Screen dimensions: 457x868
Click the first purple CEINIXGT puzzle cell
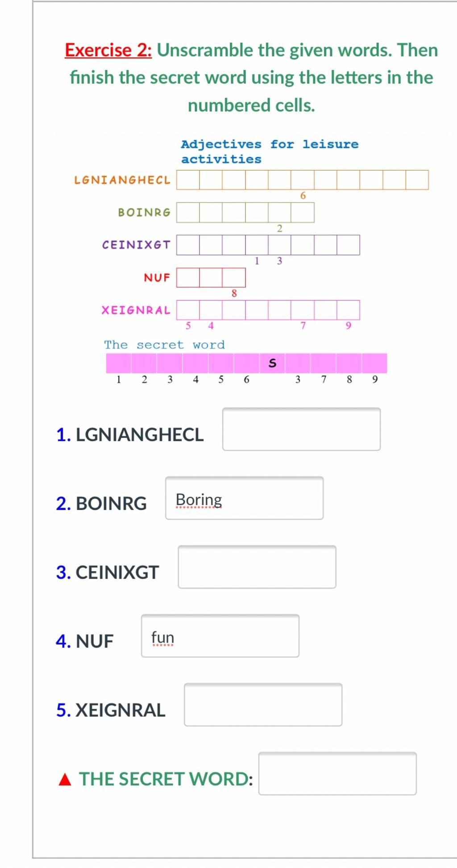click(x=188, y=245)
